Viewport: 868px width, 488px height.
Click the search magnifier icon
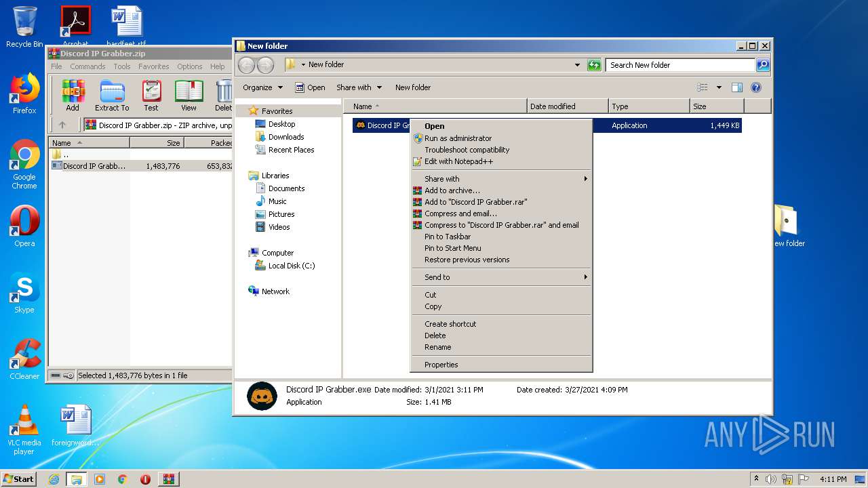[763, 65]
